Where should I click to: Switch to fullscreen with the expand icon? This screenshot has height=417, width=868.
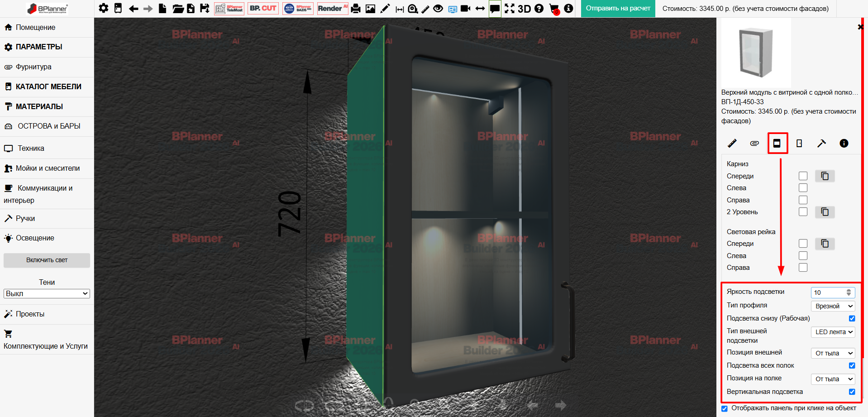[510, 9]
